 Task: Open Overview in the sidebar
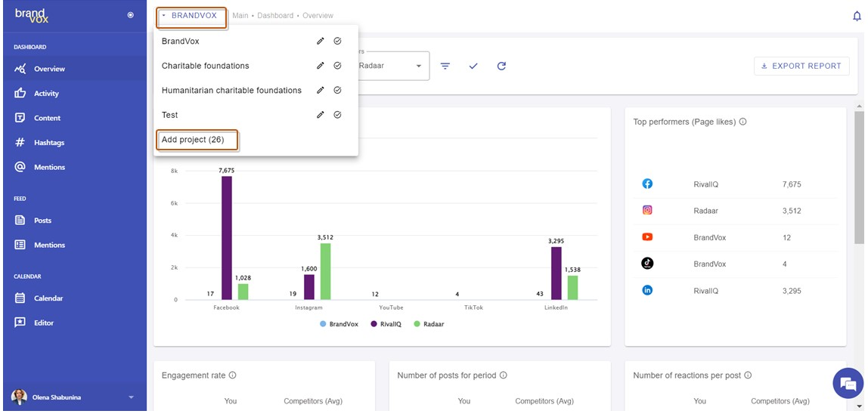click(x=75, y=69)
